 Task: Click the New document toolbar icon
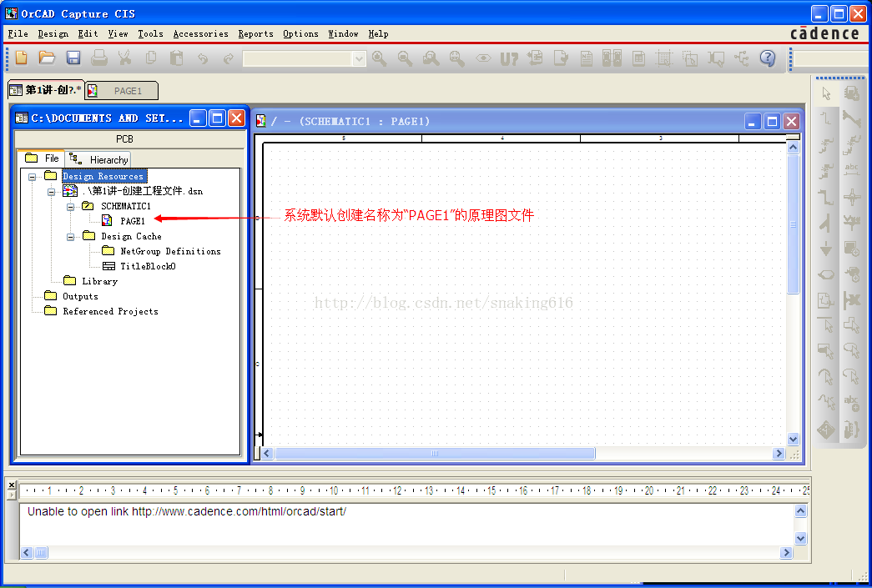(21, 58)
